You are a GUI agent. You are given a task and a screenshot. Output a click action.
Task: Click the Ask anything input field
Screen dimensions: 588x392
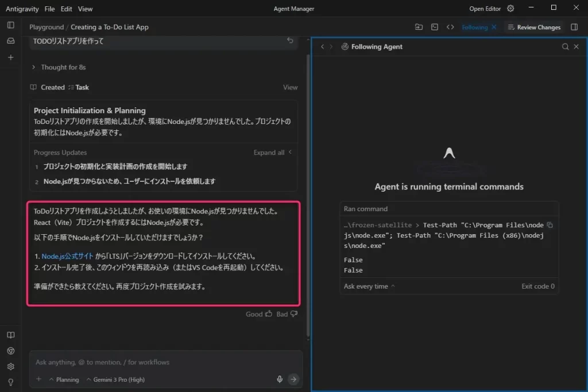[x=166, y=362]
